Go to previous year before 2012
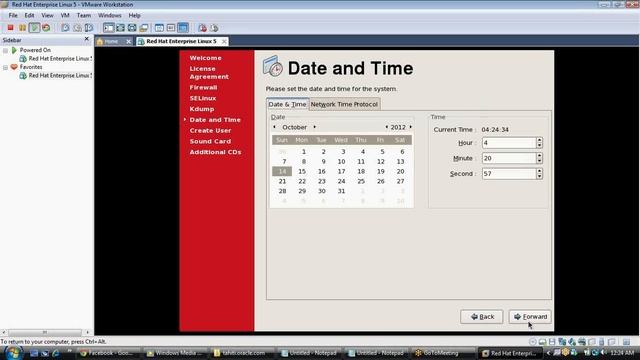Image resolution: width=640 pixels, height=360 pixels. coord(386,127)
